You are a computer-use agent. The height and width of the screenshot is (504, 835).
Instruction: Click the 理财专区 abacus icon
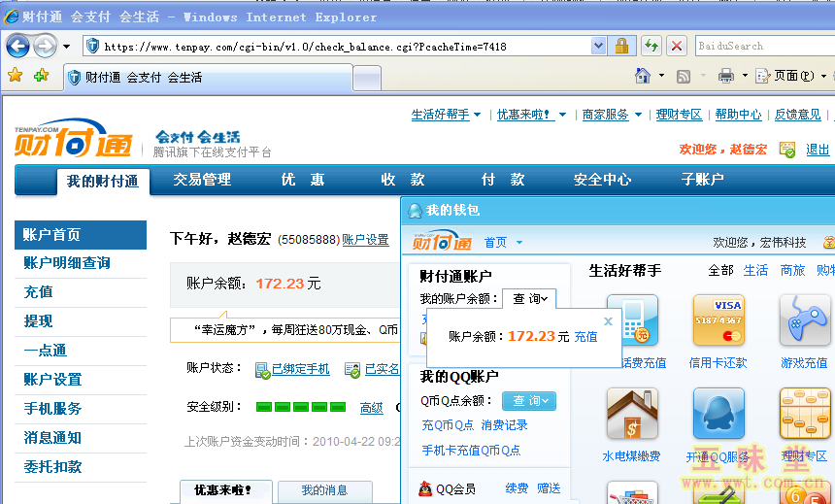pos(804,415)
